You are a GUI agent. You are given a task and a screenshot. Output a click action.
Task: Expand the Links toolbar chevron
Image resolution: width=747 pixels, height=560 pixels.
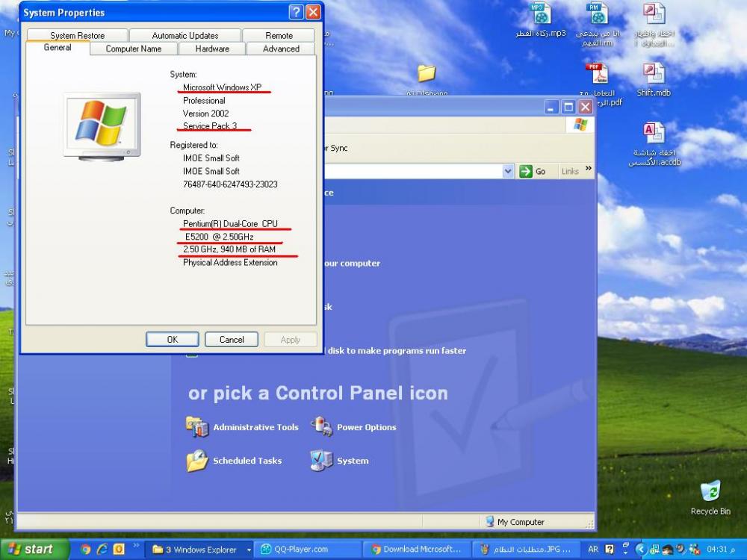pos(589,169)
